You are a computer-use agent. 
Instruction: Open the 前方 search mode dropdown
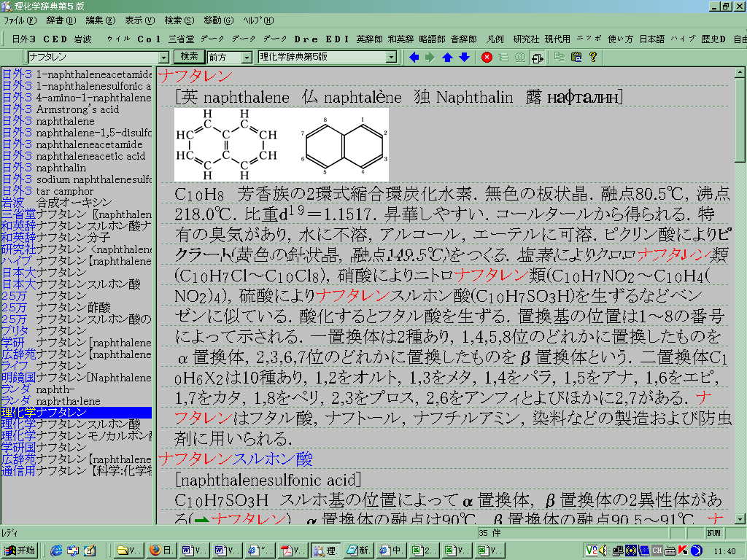(x=247, y=58)
